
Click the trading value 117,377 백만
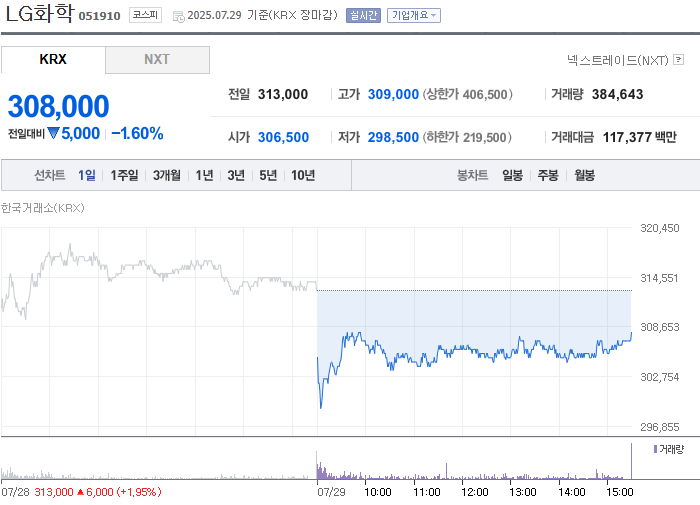[640, 137]
